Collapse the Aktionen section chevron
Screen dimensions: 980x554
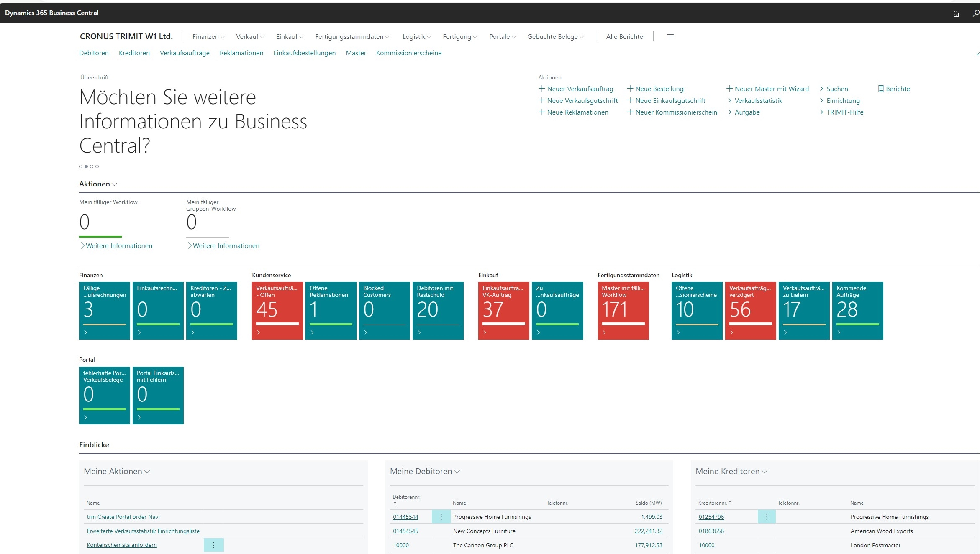(114, 184)
